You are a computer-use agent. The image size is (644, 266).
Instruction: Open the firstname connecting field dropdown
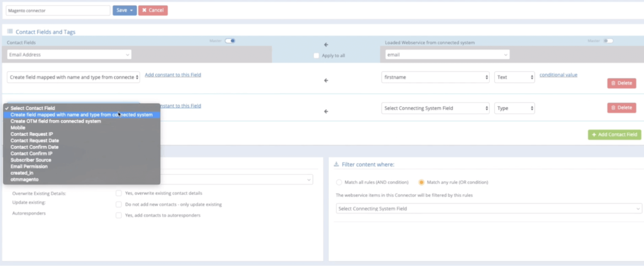[435, 77]
